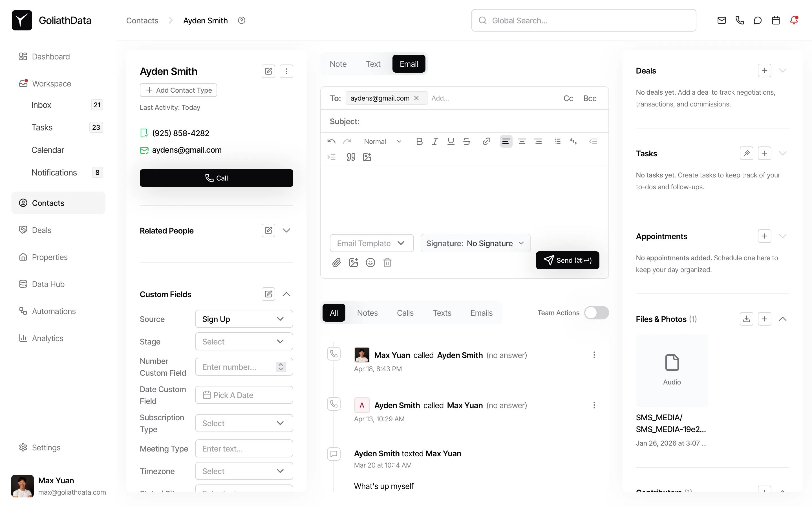This screenshot has height=507, width=812.
Task: Apply bold formatting in email editor
Action: coord(419,141)
